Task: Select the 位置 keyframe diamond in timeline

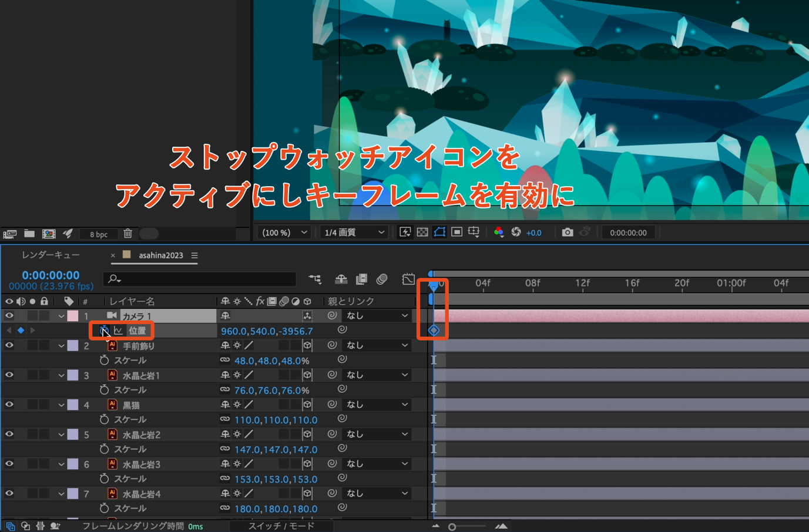Action: (434, 331)
